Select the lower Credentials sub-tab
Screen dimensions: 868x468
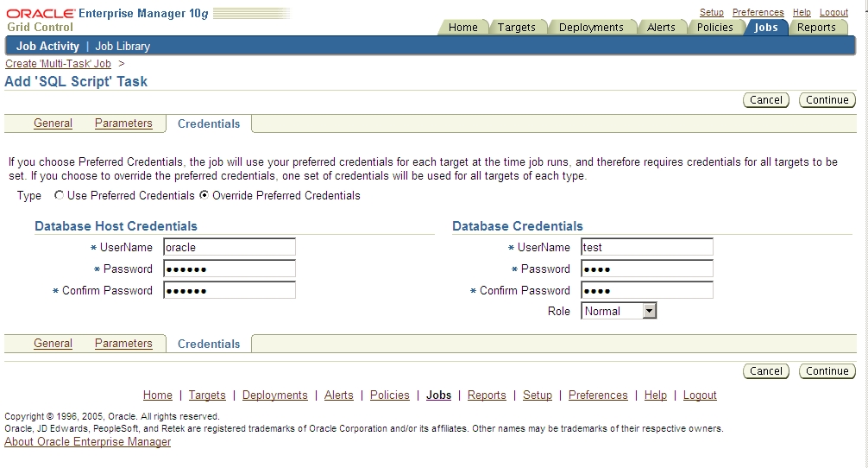209,344
